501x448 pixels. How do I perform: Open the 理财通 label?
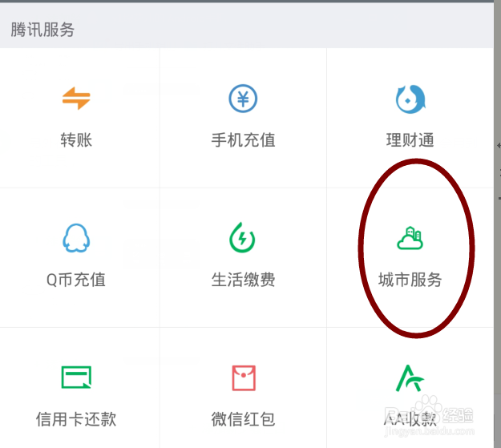click(x=410, y=140)
